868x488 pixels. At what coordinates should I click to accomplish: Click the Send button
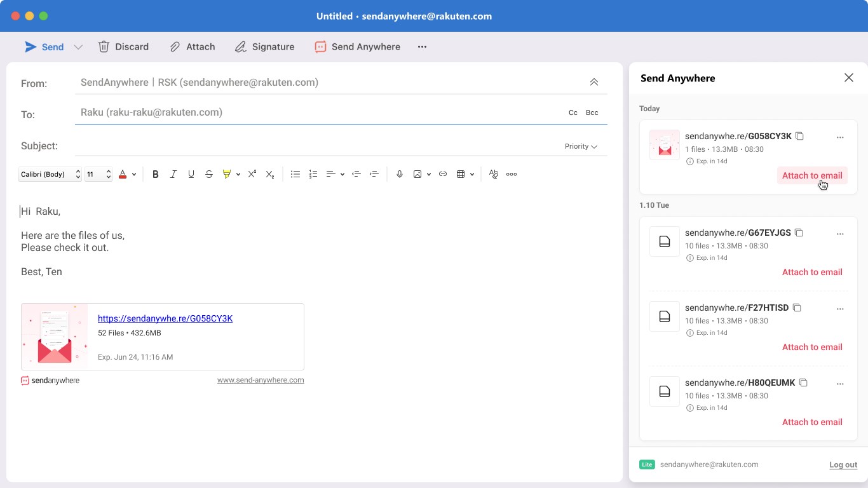44,47
